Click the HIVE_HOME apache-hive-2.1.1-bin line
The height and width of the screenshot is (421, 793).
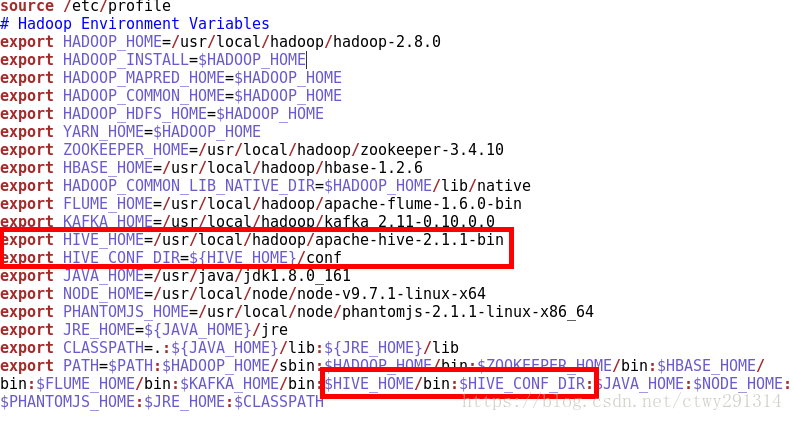252,240
